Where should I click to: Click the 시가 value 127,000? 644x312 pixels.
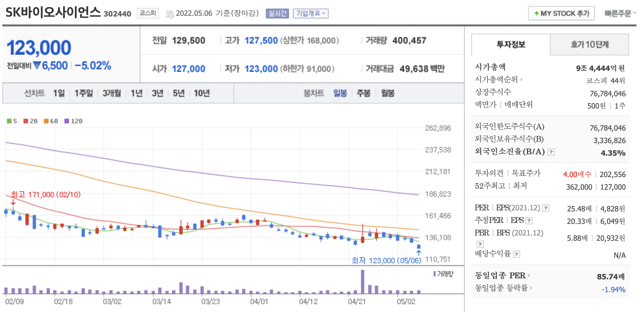(x=189, y=69)
